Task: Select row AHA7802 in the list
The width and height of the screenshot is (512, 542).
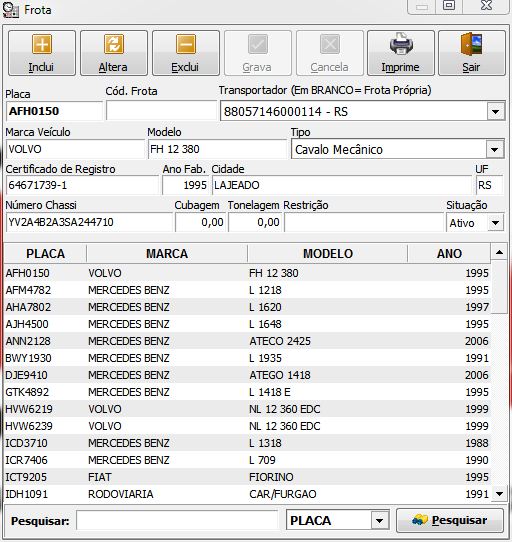Action: [x=247, y=307]
